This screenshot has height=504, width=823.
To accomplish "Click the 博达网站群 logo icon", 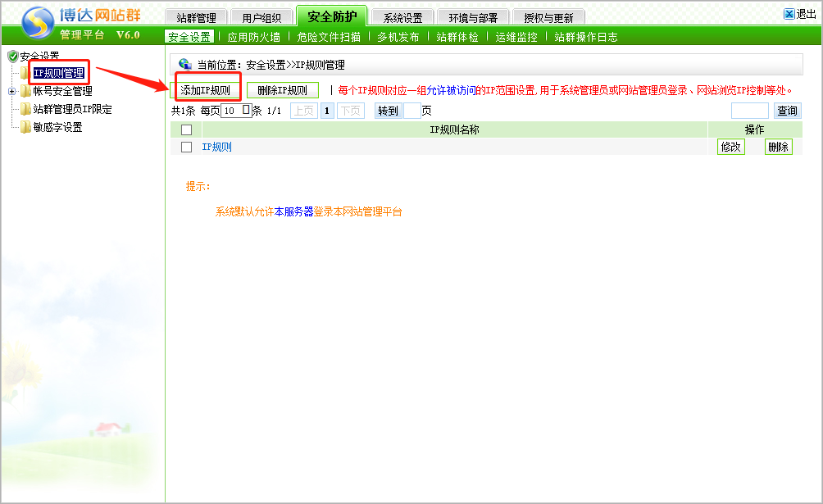I will click(x=37, y=24).
